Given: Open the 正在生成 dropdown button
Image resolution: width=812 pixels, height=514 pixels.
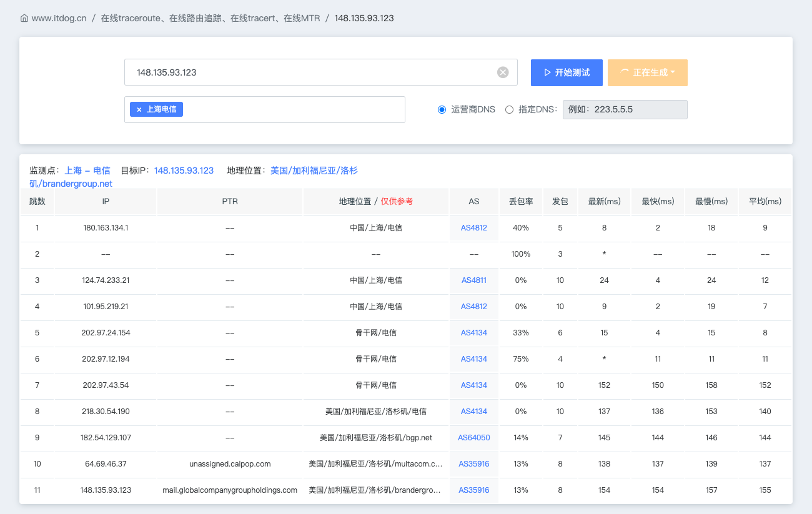Looking at the screenshot, I should tap(648, 72).
